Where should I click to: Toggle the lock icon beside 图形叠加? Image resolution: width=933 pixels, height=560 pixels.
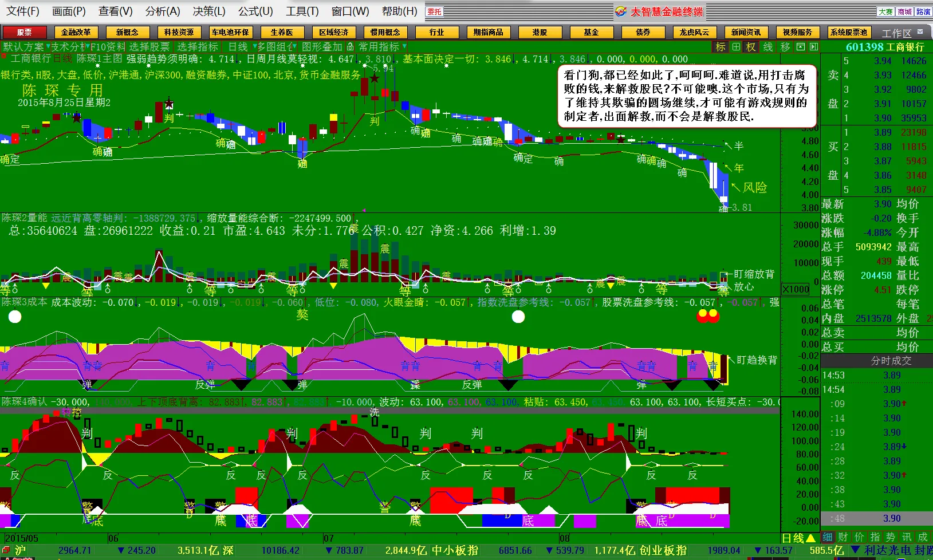coord(350,47)
